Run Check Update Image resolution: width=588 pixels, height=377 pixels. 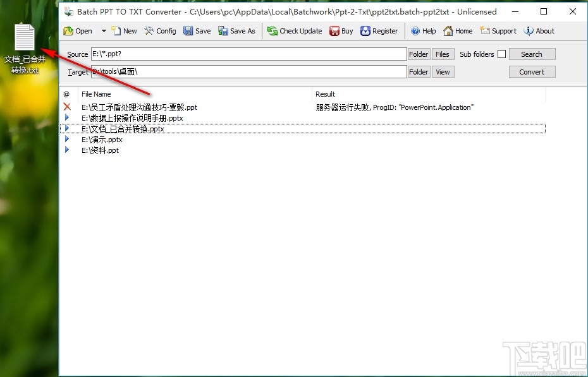pyautogui.click(x=294, y=30)
